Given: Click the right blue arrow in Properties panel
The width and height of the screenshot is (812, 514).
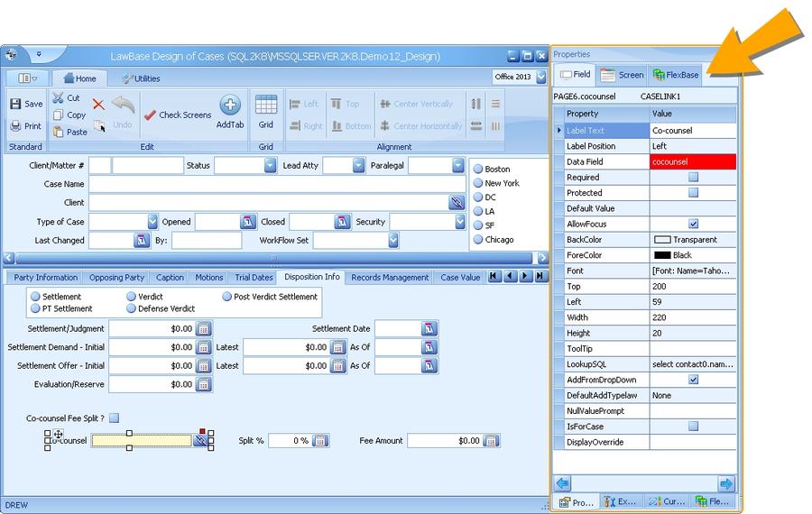Looking at the screenshot, I should (726, 483).
